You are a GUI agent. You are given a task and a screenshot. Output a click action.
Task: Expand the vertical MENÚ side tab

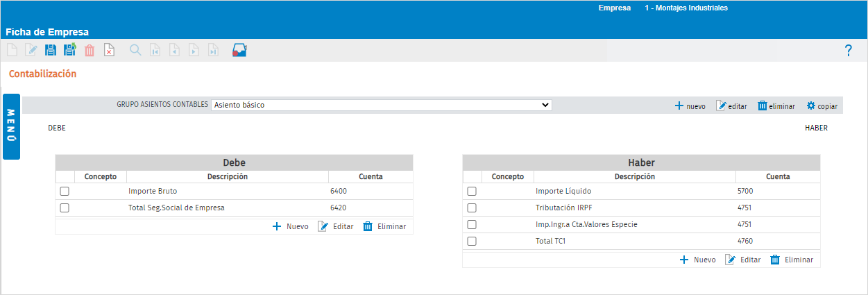pos(12,126)
